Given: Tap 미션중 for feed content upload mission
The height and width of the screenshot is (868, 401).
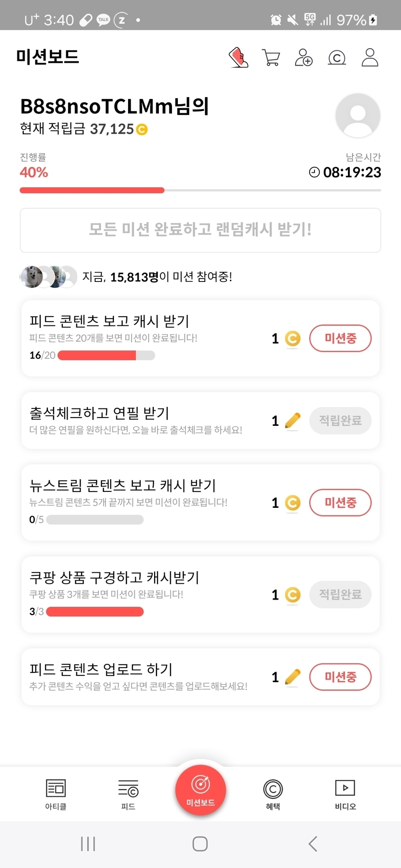Looking at the screenshot, I should 340,677.
